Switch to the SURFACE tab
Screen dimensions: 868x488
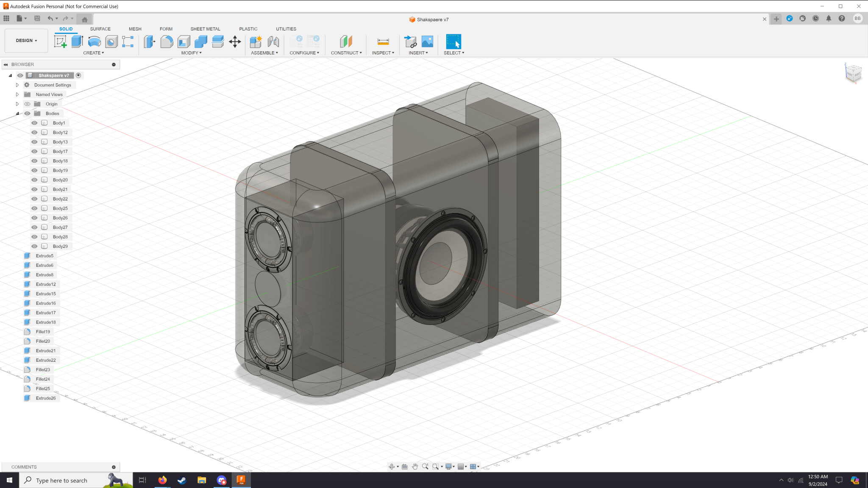100,29
